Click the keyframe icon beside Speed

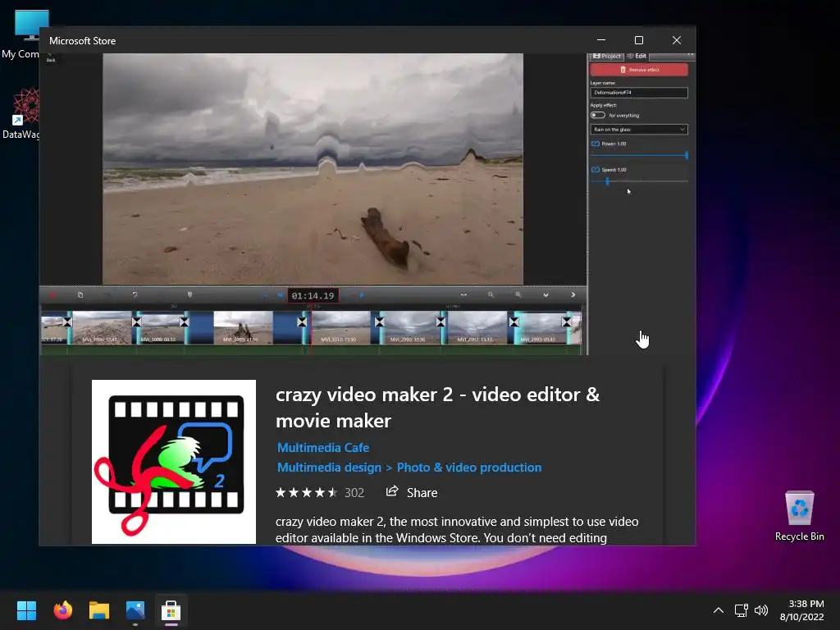[x=595, y=170]
